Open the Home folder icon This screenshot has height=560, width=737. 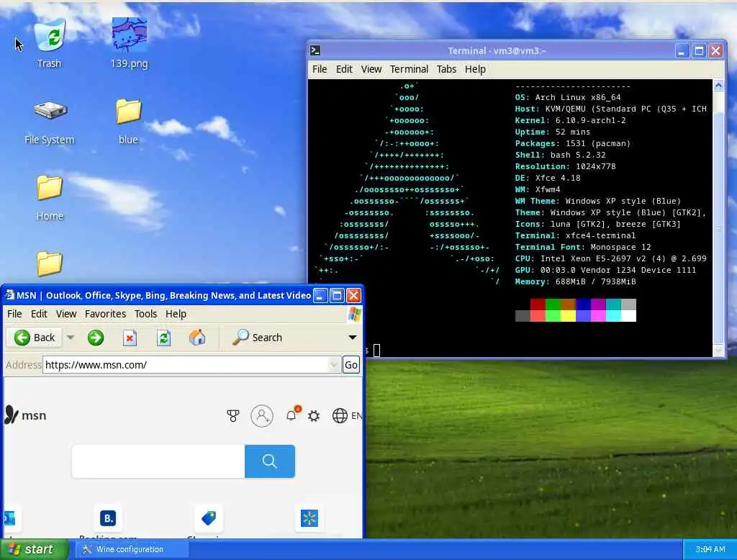(50, 197)
